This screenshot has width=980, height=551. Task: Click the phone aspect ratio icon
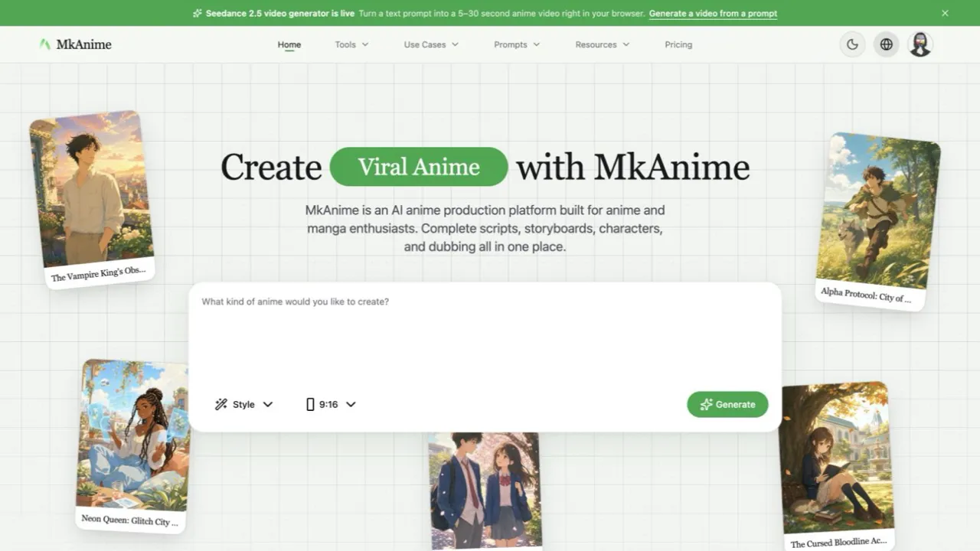(310, 404)
